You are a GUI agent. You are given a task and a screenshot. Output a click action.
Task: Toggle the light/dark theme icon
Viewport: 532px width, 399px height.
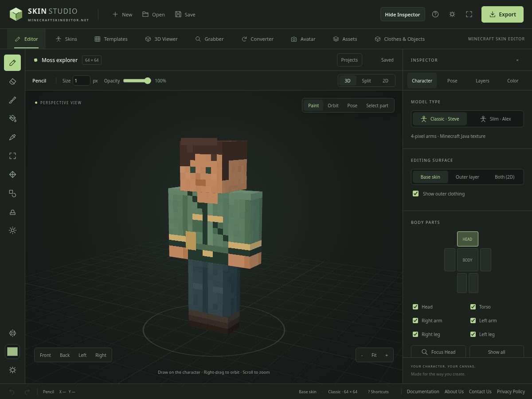pos(452,14)
